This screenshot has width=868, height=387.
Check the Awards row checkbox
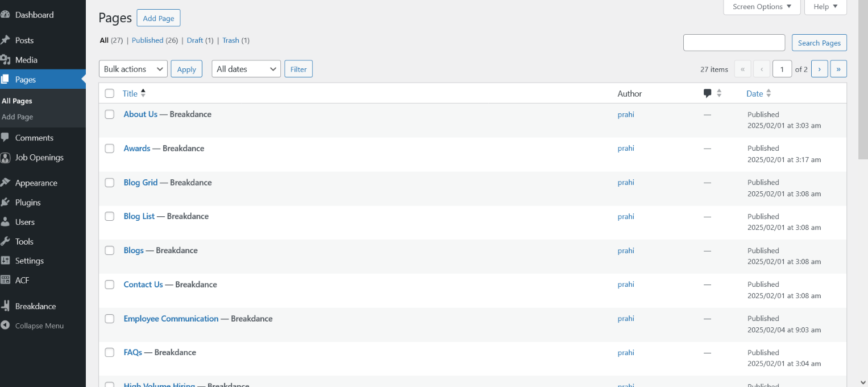click(110, 149)
